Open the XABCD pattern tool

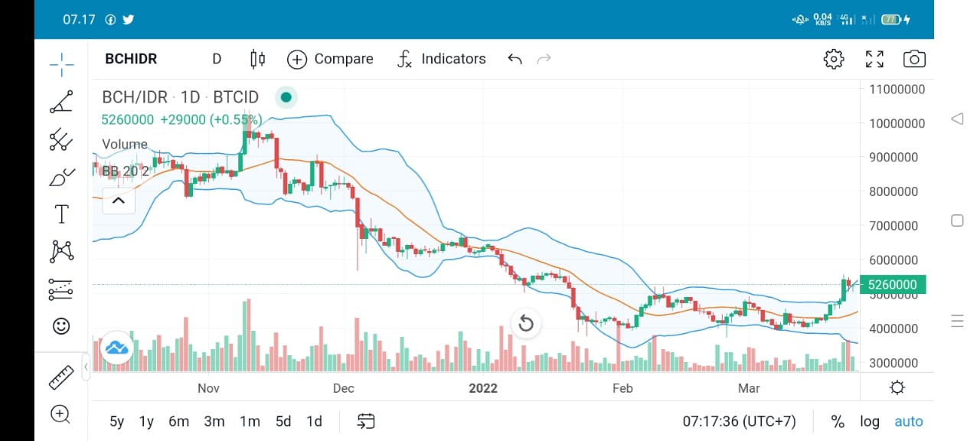coord(61,251)
